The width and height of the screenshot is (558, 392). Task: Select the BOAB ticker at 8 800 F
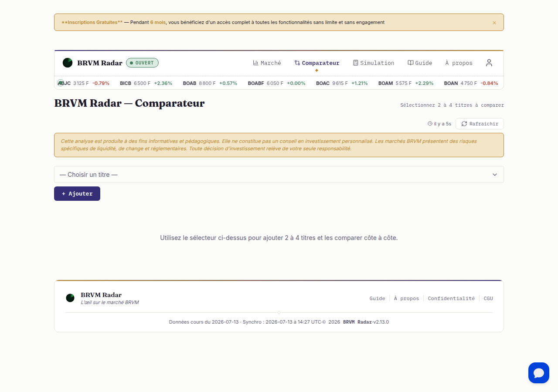click(210, 83)
